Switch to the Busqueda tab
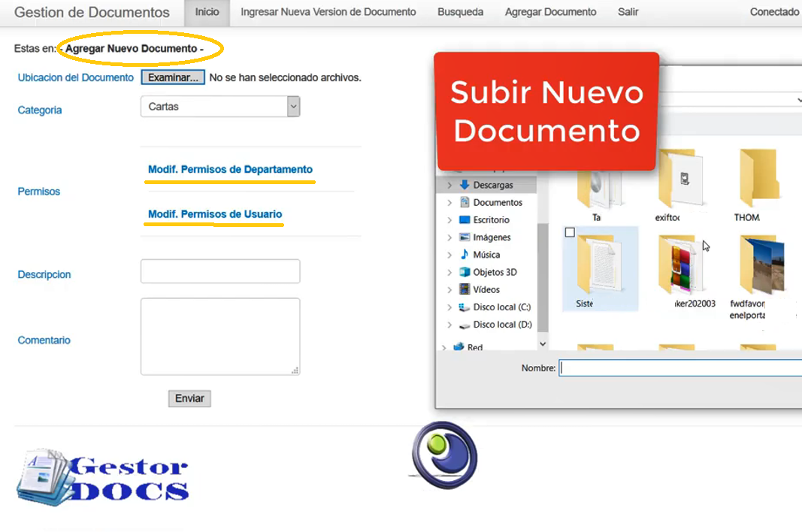Image resolution: width=802 pixels, height=532 pixels. [460, 12]
